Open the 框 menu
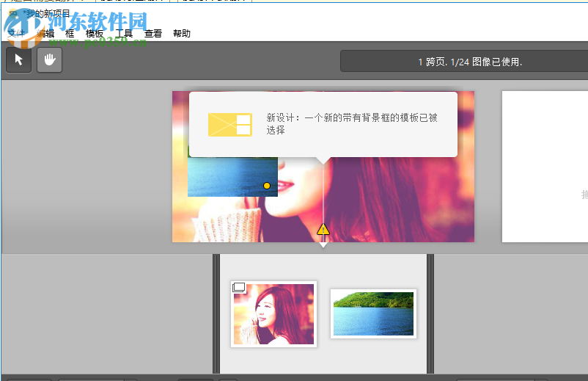 point(70,34)
